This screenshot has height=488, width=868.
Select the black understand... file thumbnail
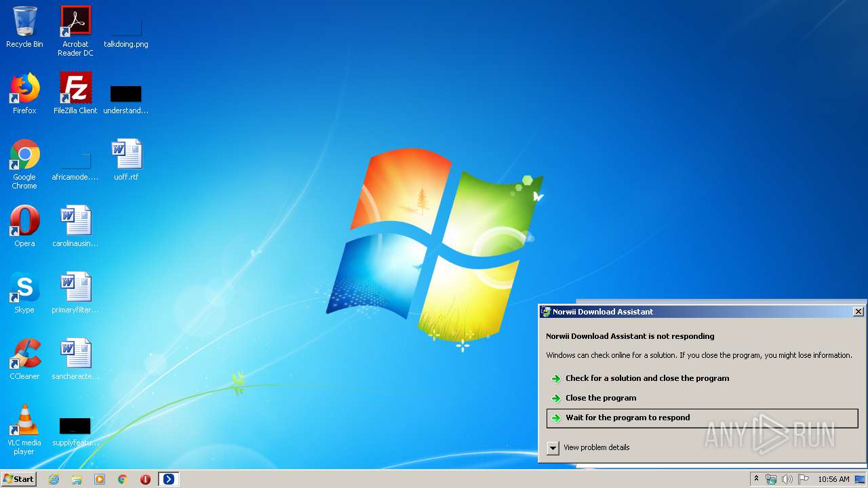126,98
